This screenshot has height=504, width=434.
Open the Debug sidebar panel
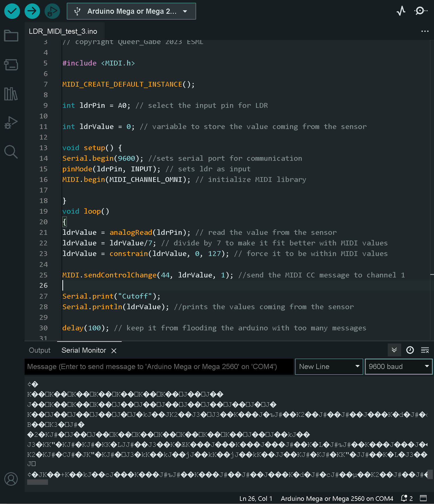pos(11,123)
